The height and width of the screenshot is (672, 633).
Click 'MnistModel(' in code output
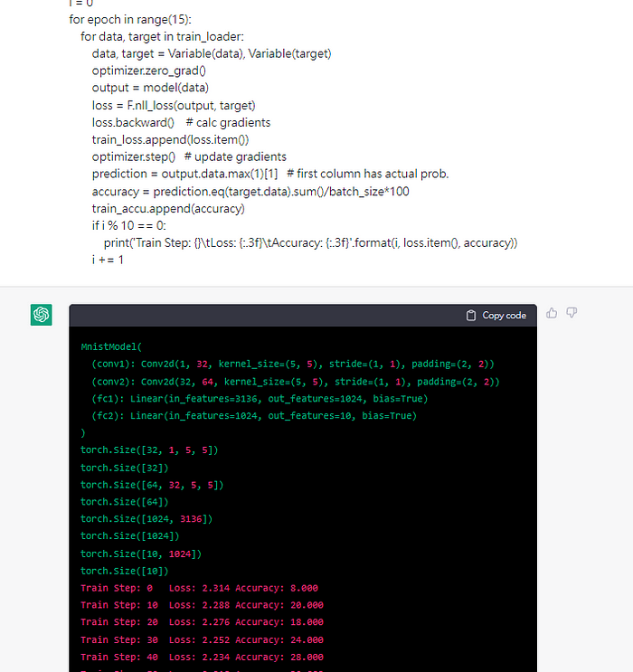point(111,346)
